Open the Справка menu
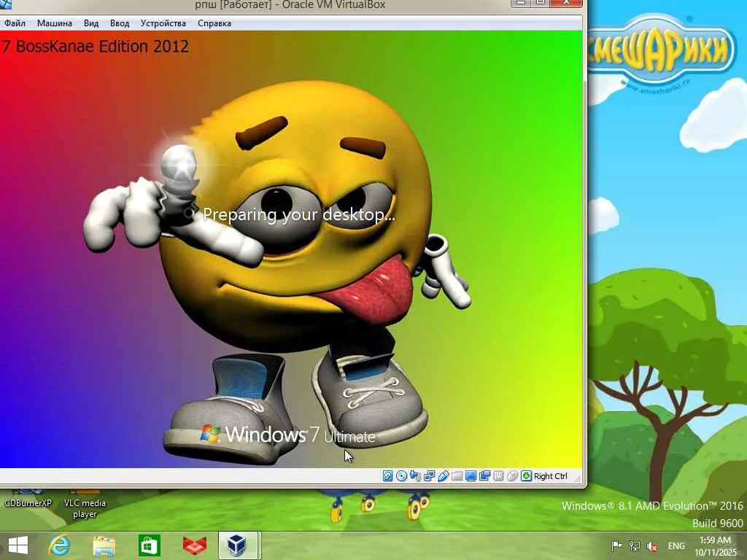Image resolution: width=747 pixels, height=560 pixels. [x=214, y=23]
